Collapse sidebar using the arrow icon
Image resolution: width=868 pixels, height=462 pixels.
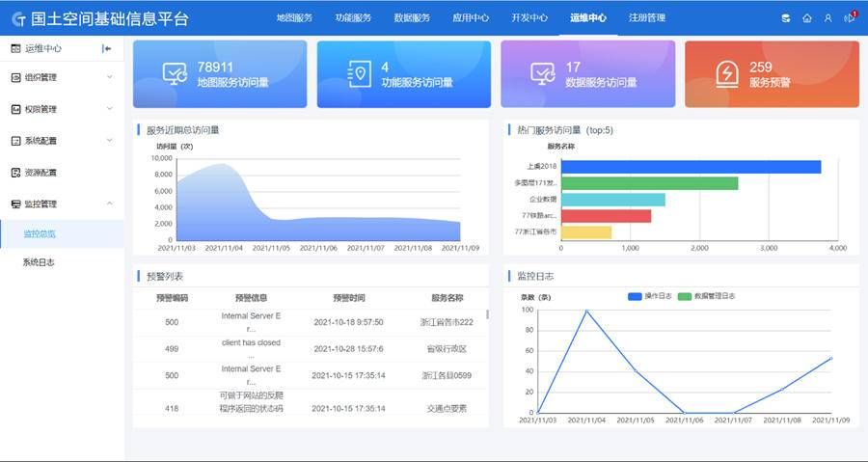pyautogui.click(x=107, y=48)
